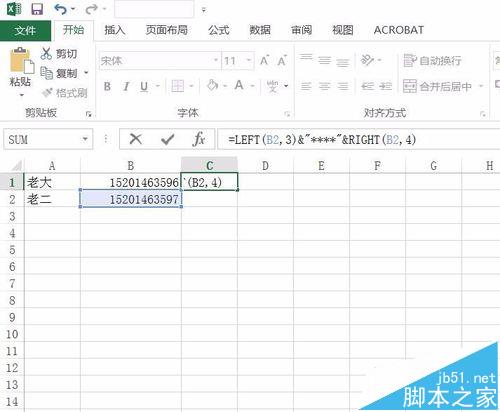This screenshot has height=412, width=500.
Task: Select row 5 header
Action: pos(12,249)
